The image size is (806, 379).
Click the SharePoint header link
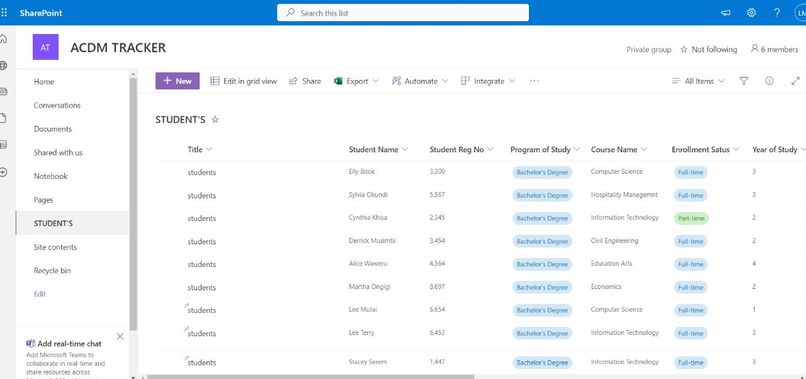click(x=41, y=13)
